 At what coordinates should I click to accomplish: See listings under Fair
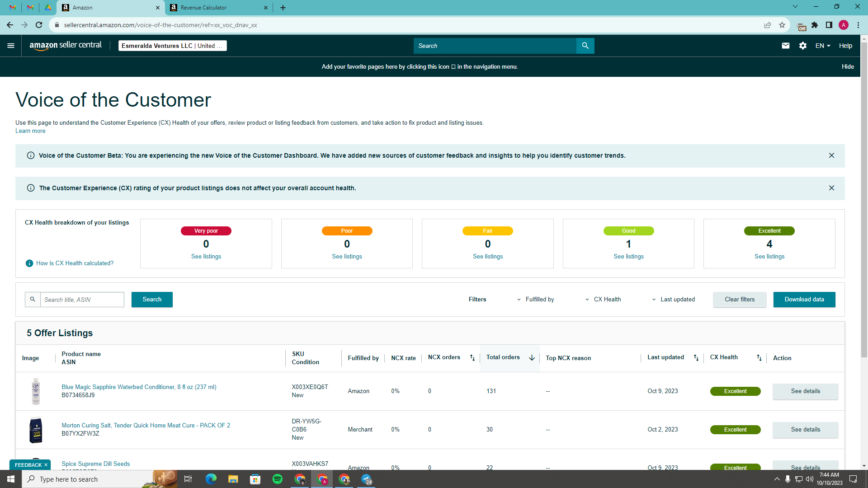click(x=488, y=257)
